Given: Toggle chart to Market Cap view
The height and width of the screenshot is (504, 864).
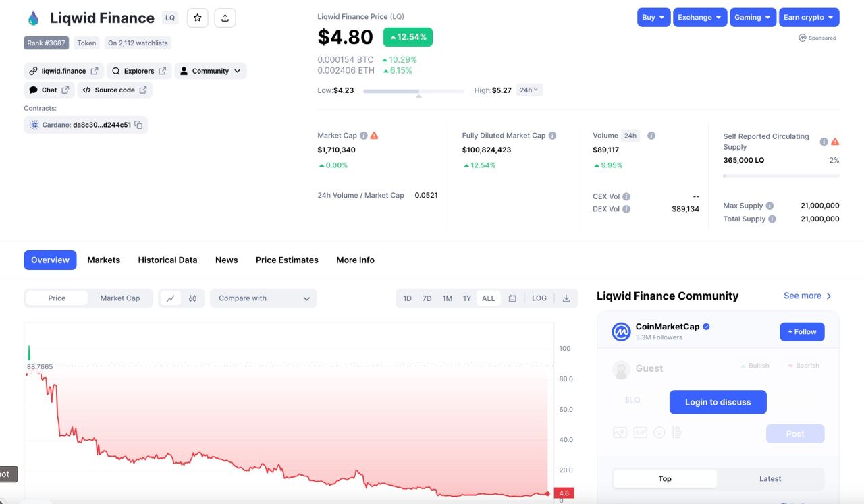Looking at the screenshot, I should 119,298.
